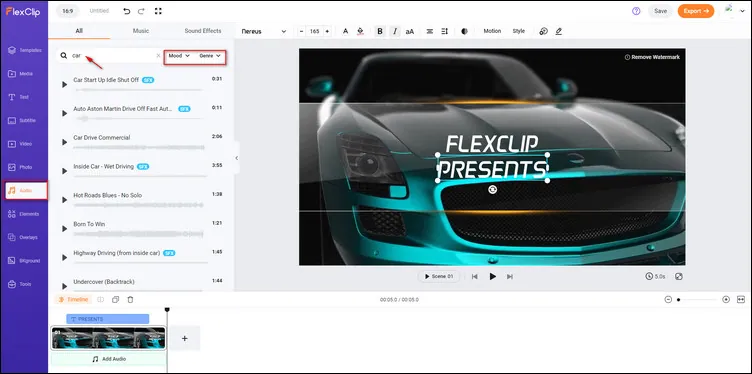Open the BKground sidebar section
Image resolution: width=752 pixels, height=374 pixels.
[x=24, y=261]
